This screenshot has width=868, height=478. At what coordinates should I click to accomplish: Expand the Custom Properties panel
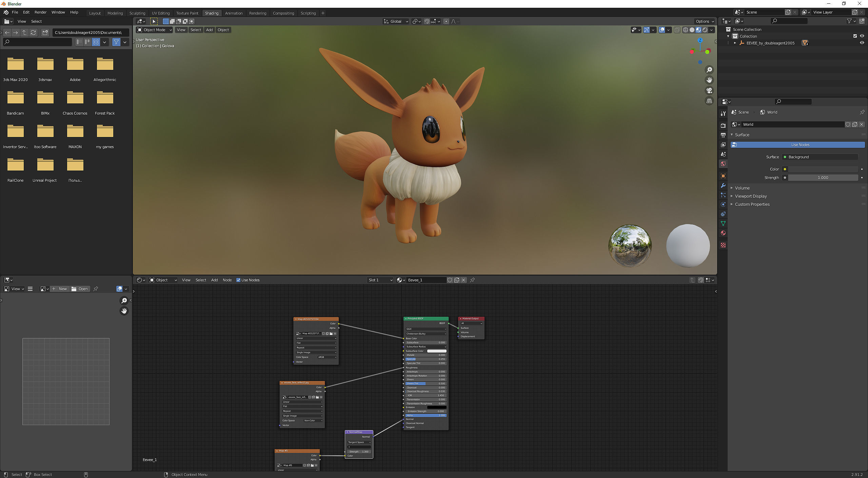(x=752, y=204)
